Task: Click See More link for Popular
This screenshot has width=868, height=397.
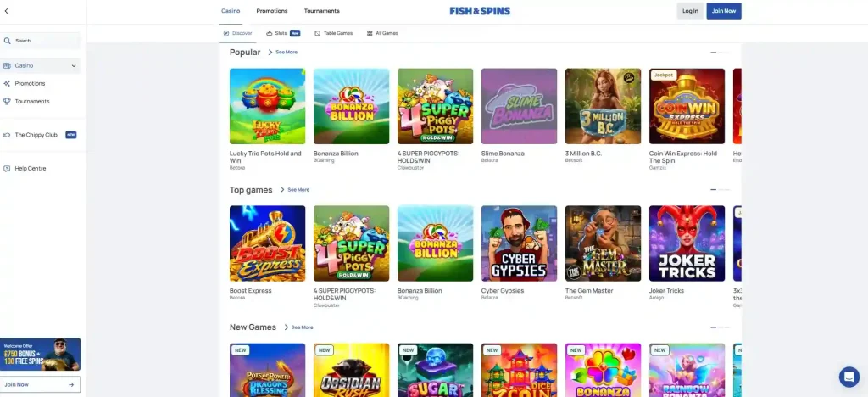Action: [x=287, y=52]
